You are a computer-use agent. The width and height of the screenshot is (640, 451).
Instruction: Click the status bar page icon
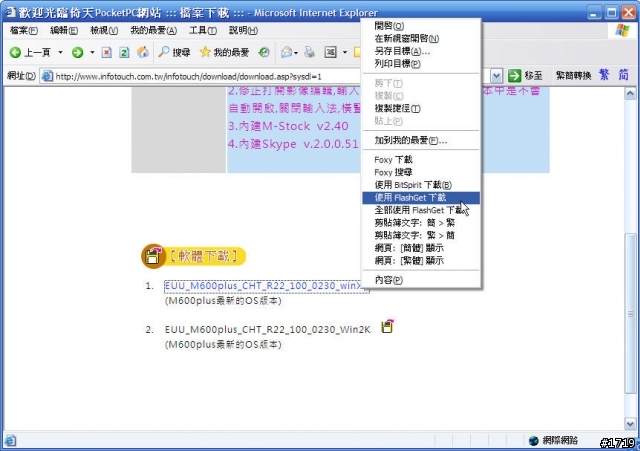[x=10, y=441]
